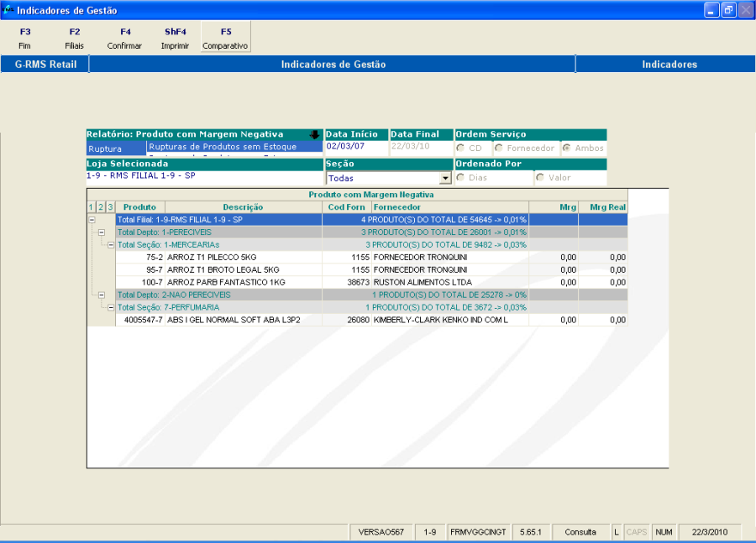Select ARROZ T1 BROTO LEGAL 5KG row

tap(371, 269)
